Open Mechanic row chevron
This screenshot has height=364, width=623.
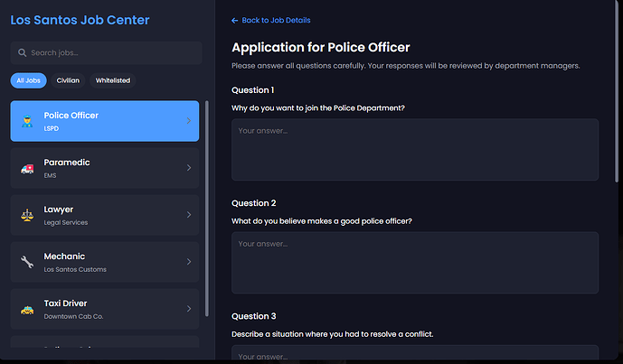coord(189,262)
